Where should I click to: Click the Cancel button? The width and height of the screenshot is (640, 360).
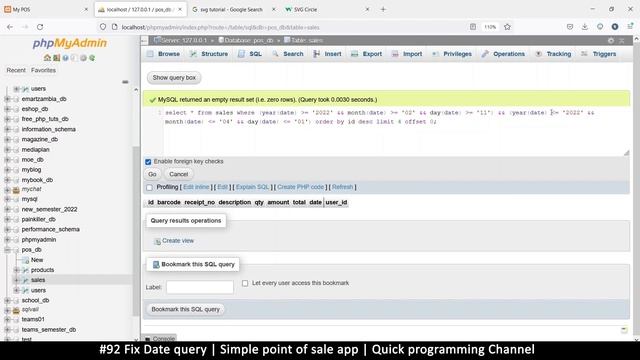179,174
